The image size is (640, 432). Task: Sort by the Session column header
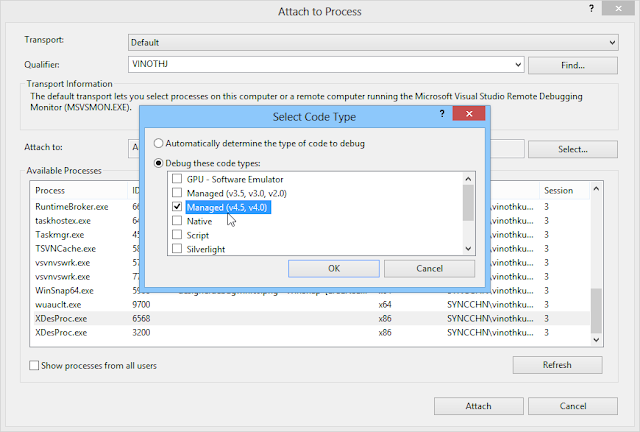pyautogui.click(x=564, y=191)
